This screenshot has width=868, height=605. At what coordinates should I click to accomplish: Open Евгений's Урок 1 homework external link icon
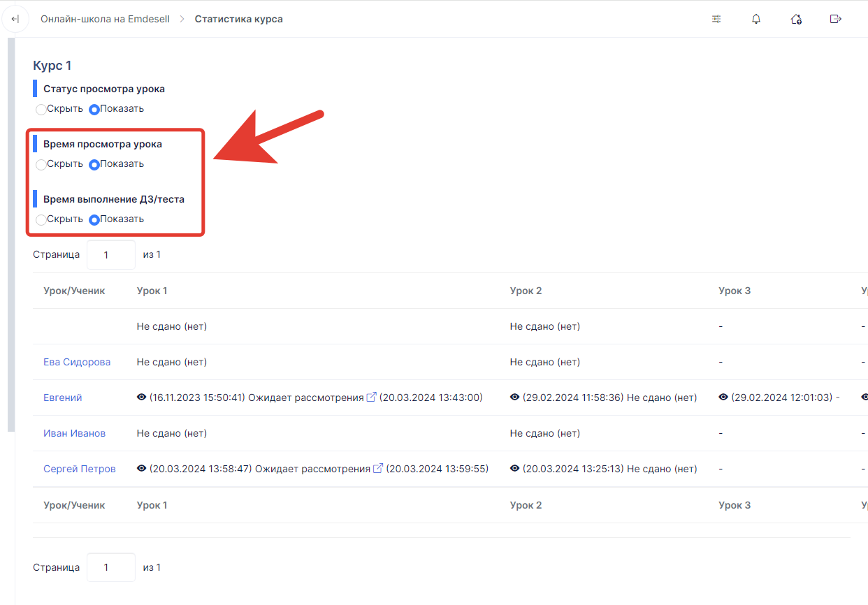[x=372, y=398]
